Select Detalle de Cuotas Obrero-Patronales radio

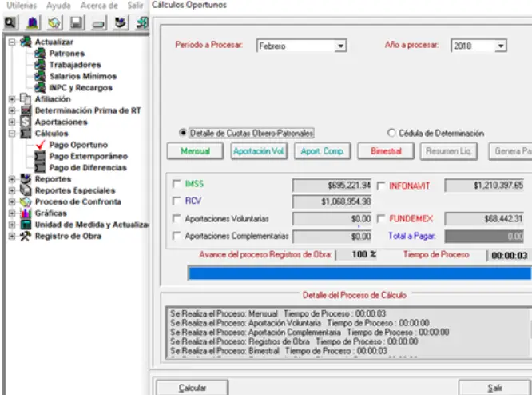(183, 133)
